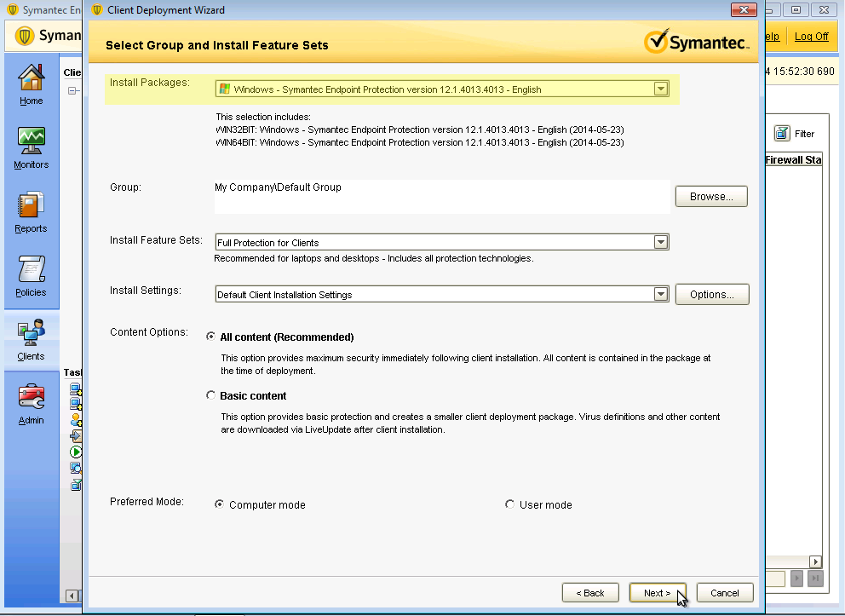Viewport: 845px width, 616px height.
Task: Click the shield icon in the wizard title bar
Action: 97,9
